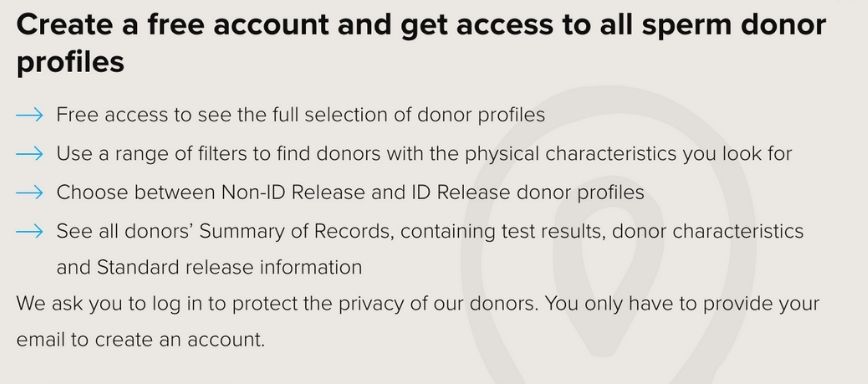The image size is (868, 384).
Task: Click the "and Standard release information" line
Action: 209,267
